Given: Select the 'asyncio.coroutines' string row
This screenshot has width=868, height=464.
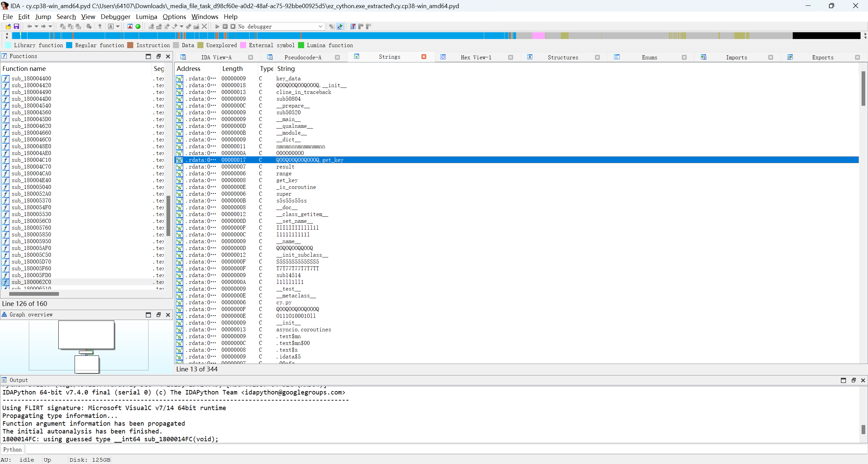Looking at the screenshot, I should (517, 329).
